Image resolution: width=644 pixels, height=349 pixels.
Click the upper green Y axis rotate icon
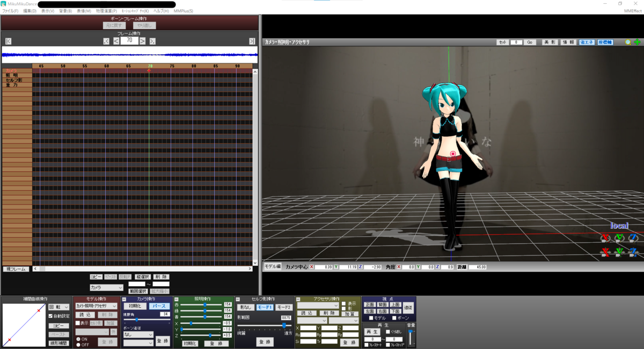619,237
